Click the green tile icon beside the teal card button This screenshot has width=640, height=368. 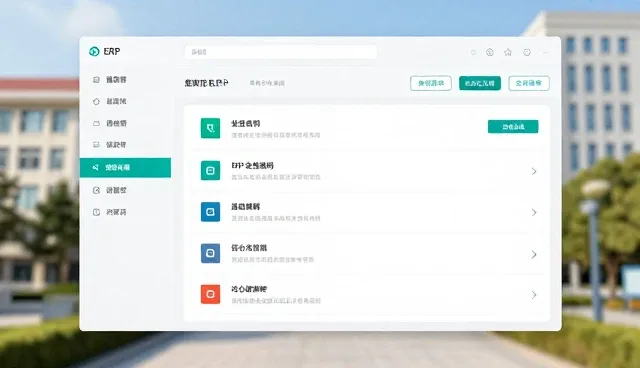[210, 128]
